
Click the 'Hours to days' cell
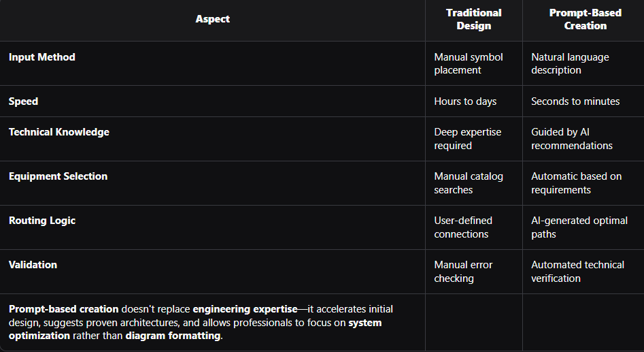click(465, 101)
